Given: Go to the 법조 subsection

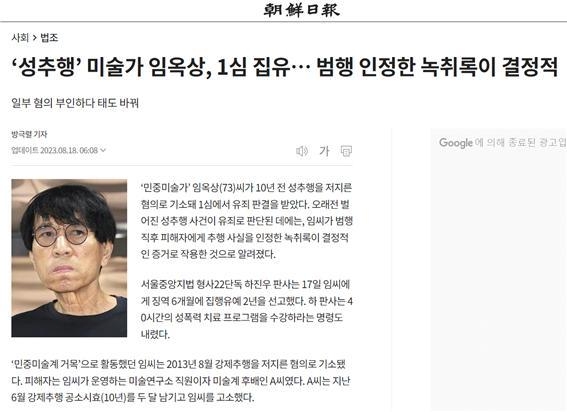Looking at the screenshot, I should [x=49, y=38].
